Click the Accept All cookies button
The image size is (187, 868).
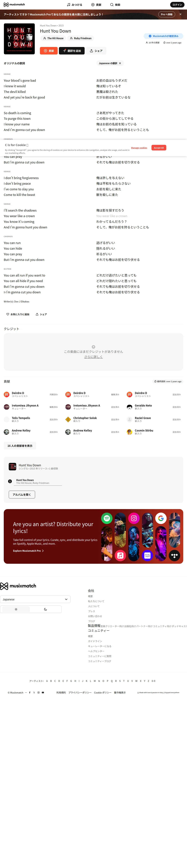tap(159, 148)
